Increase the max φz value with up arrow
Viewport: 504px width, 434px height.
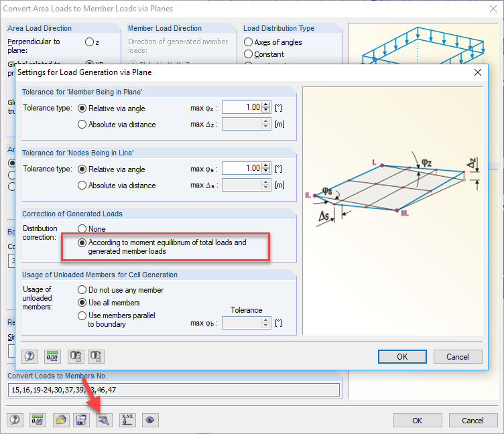point(266,104)
